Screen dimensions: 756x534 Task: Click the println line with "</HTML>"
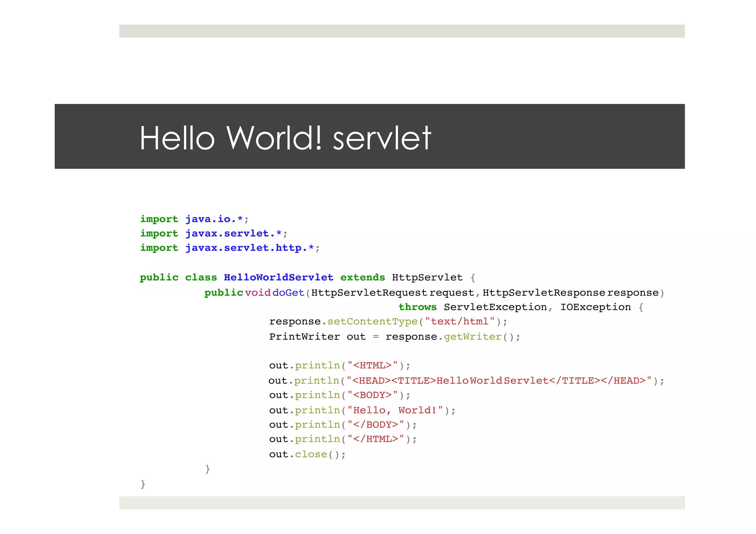point(343,439)
